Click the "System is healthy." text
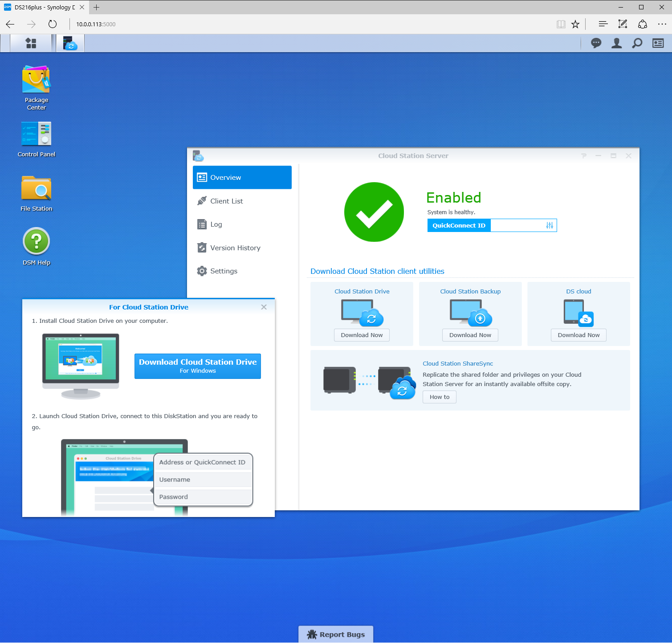Viewport: 672px width, 643px height. [451, 212]
